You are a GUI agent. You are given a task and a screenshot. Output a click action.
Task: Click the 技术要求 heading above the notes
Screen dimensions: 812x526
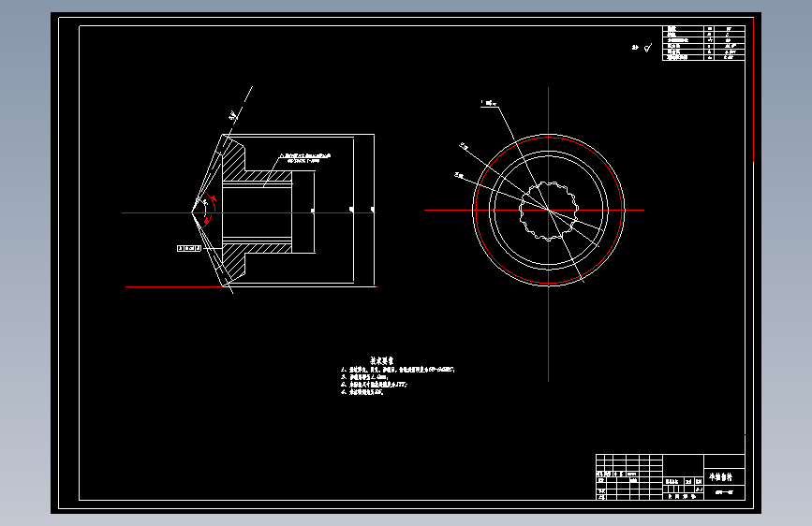382,360
